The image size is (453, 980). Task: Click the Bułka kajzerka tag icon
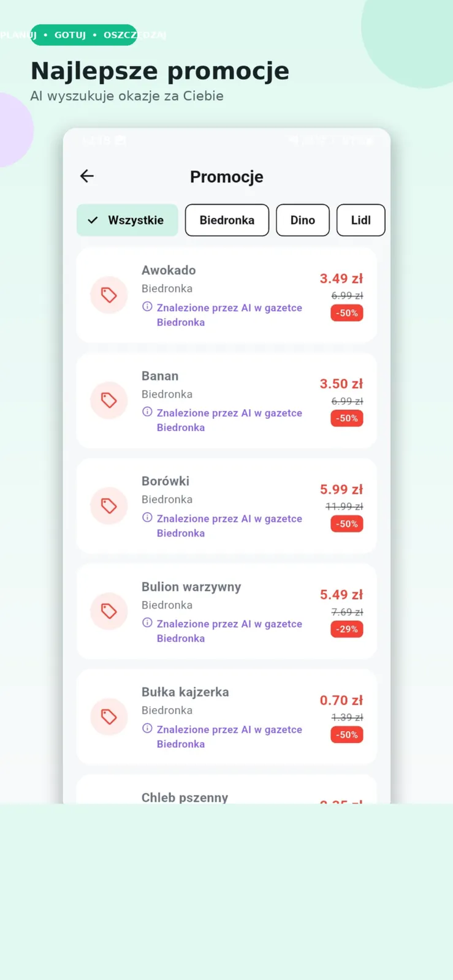tap(109, 717)
